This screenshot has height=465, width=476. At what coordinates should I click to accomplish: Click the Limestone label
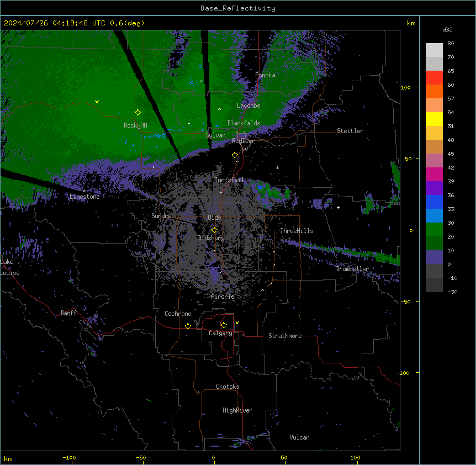click(84, 197)
